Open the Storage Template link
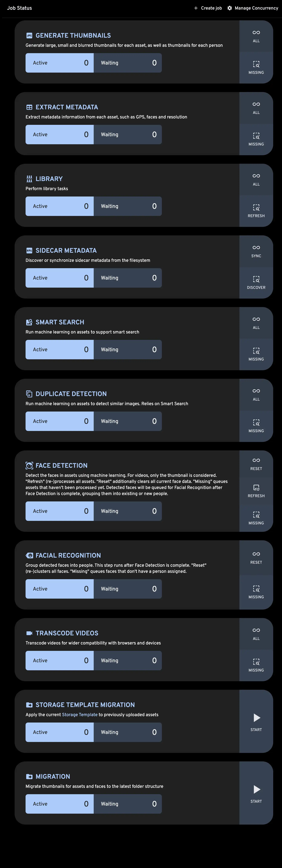This screenshot has height=868, width=282. pyautogui.click(x=80, y=715)
